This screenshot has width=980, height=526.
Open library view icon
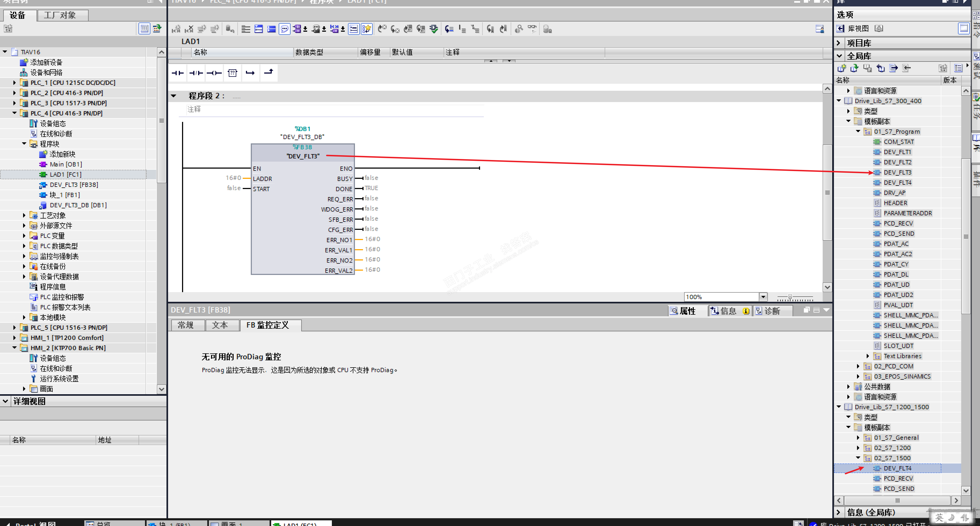(x=841, y=28)
